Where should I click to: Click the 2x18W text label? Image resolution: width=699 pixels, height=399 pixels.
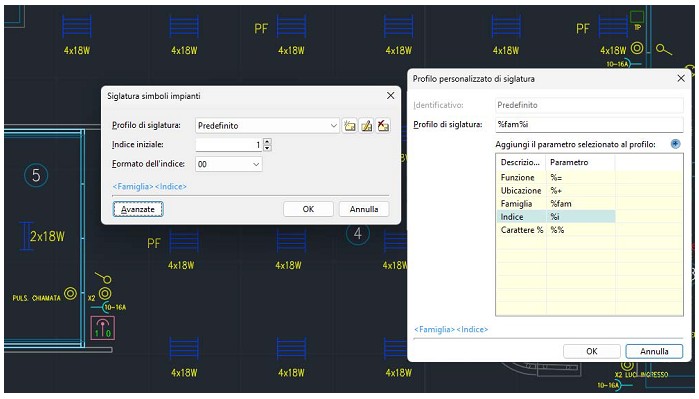click(47, 236)
